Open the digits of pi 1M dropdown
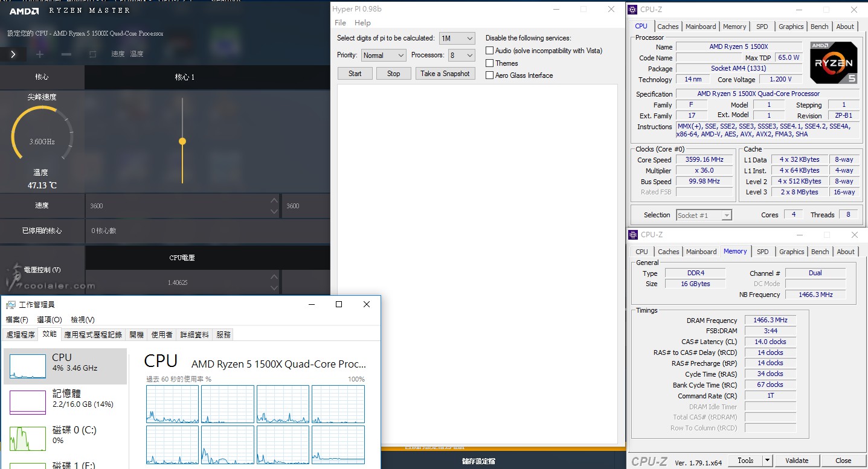Screen dimensions: 868x469 (457, 38)
